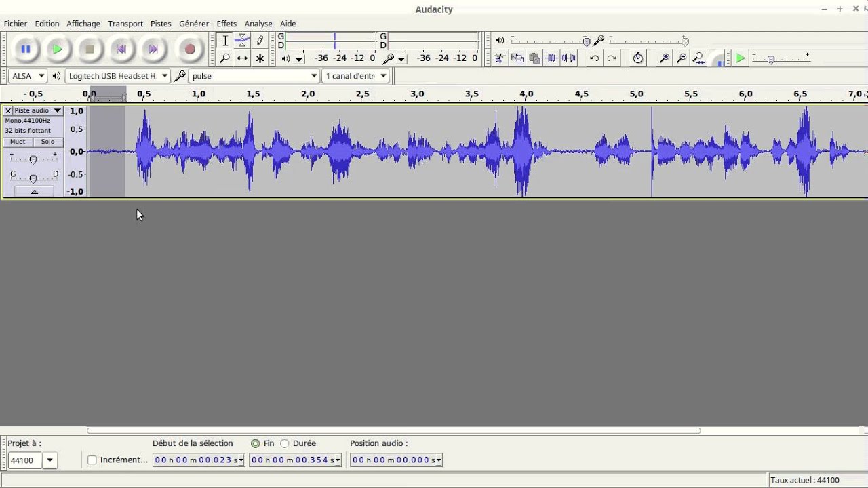The width and height of the screenshot is (868, 488).
Task: Open the Générer menu
Action: coord(194,24)
